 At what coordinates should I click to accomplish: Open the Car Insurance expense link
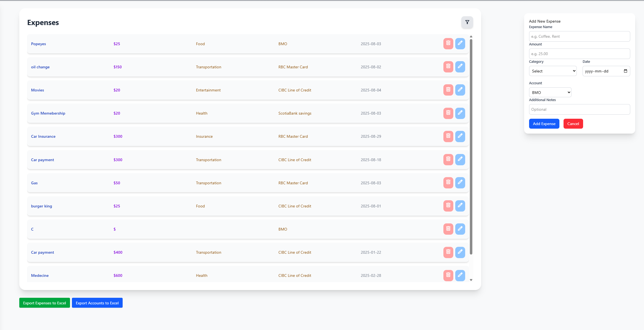click(x=43, y=136)
